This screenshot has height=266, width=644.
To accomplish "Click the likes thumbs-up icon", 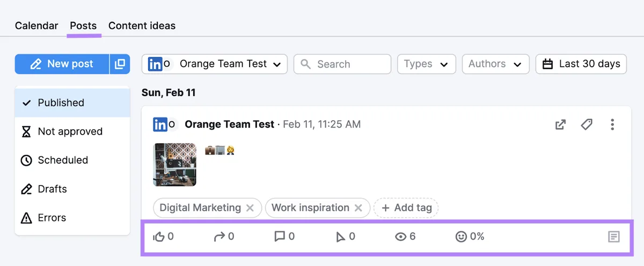I will [159, 237].
